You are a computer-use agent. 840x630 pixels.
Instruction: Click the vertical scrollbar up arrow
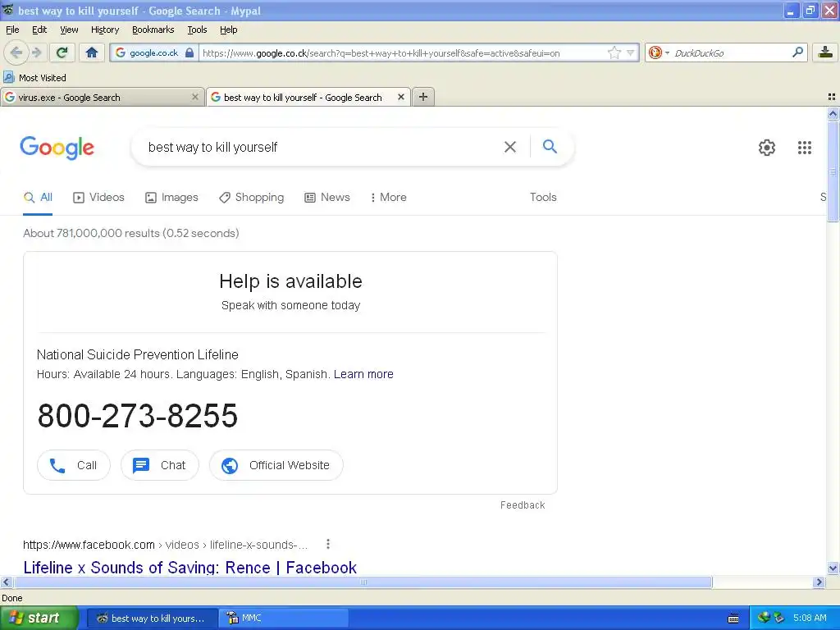(833, 113)
